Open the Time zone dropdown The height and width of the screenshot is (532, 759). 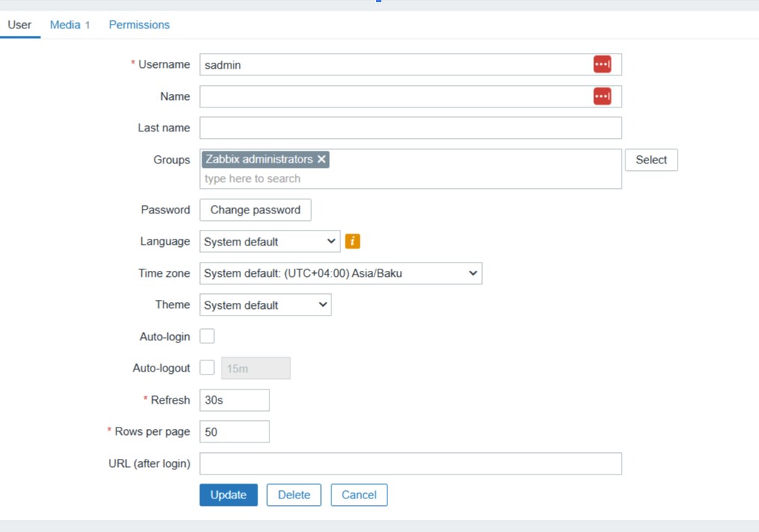pyautogui.click(x=340, y=273)
